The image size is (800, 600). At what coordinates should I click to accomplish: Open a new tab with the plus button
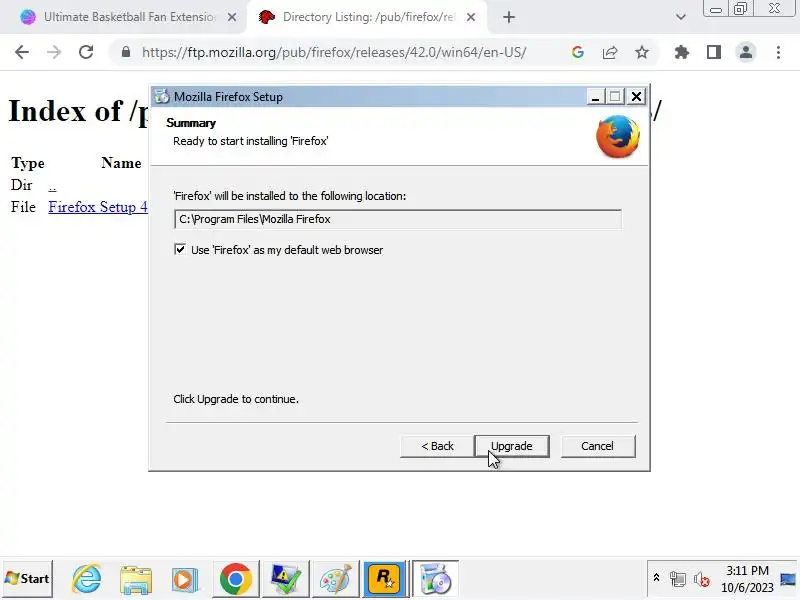pos(509,17)
